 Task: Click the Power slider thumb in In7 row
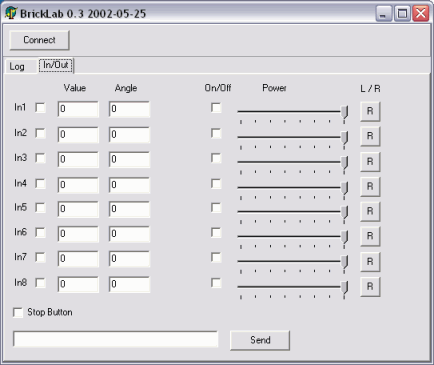[344, 262]
